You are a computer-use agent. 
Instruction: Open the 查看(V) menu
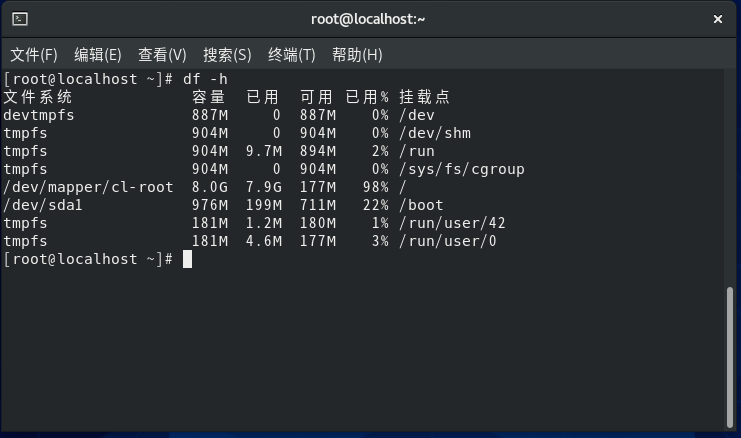(x=162, y=55)
